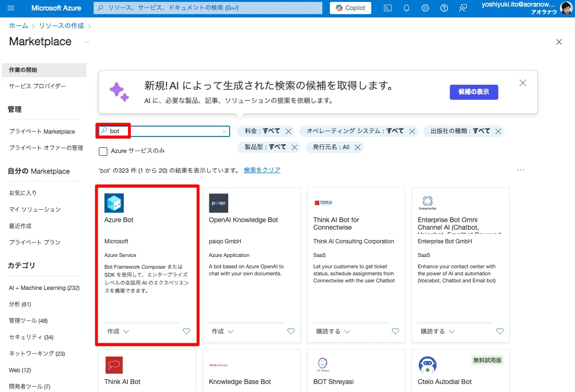
Task: Remove the 出版社の種類 filter
Action: (498, 131)
